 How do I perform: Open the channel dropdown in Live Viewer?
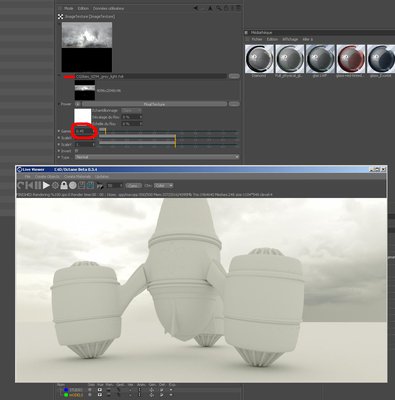(163, 185)
